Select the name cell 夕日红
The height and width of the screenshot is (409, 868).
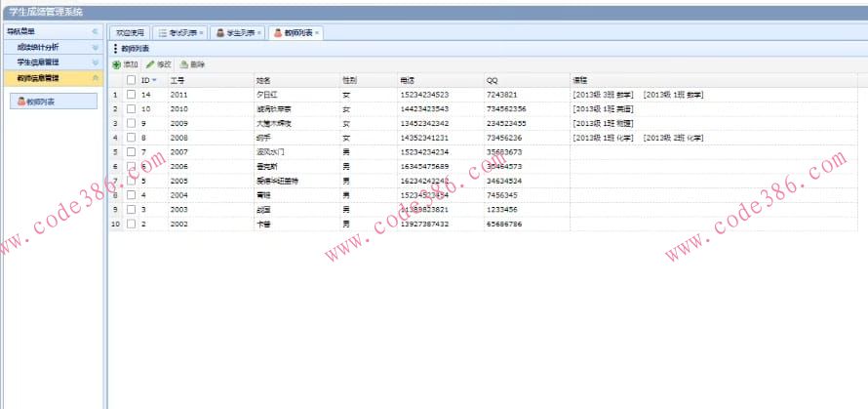click(x=267, y=95)
